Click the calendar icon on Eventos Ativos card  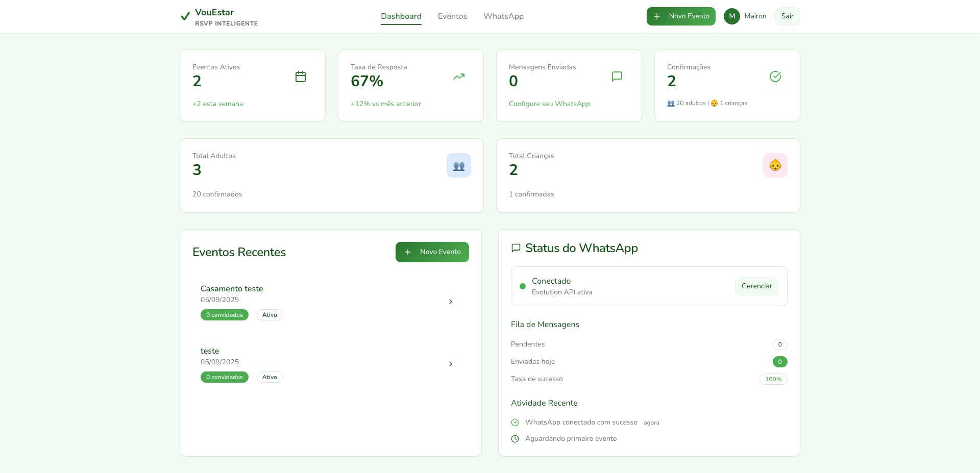coord(301,77)
